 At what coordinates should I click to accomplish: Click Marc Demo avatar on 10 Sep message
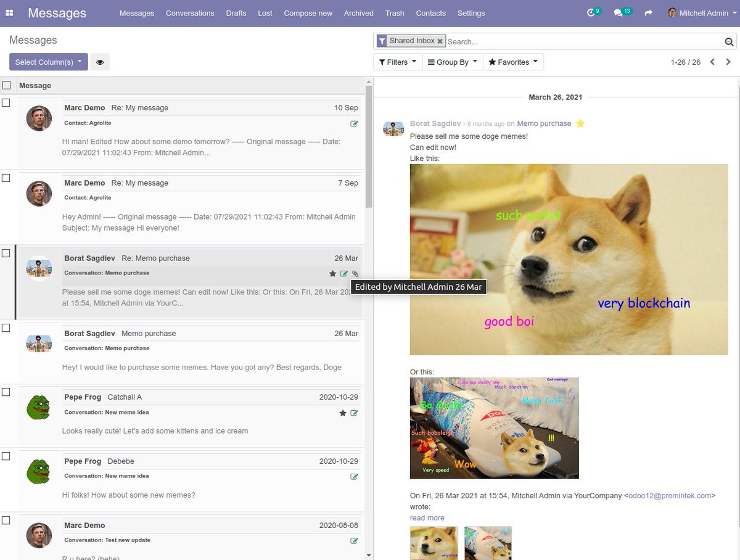tap(39, 118)
